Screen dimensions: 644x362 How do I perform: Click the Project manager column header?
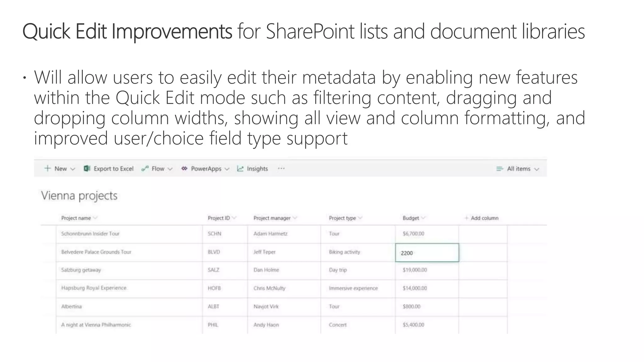[272, 218]
